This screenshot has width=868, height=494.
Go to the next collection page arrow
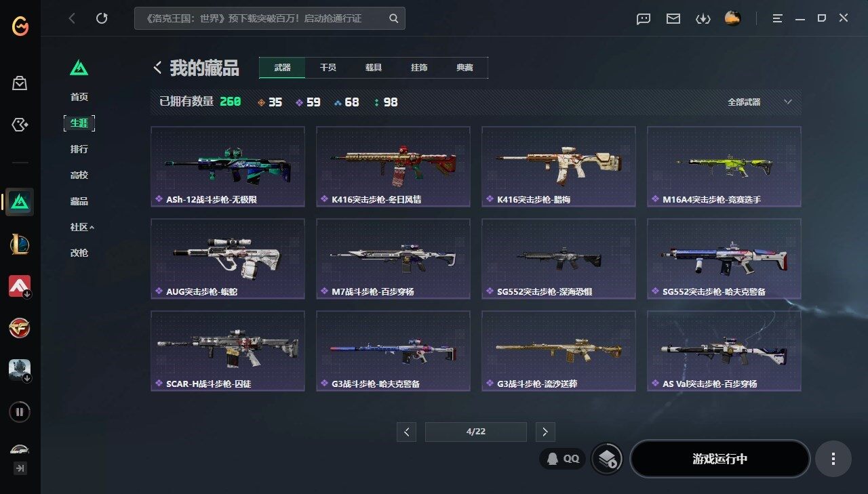[x=545, y=432]
